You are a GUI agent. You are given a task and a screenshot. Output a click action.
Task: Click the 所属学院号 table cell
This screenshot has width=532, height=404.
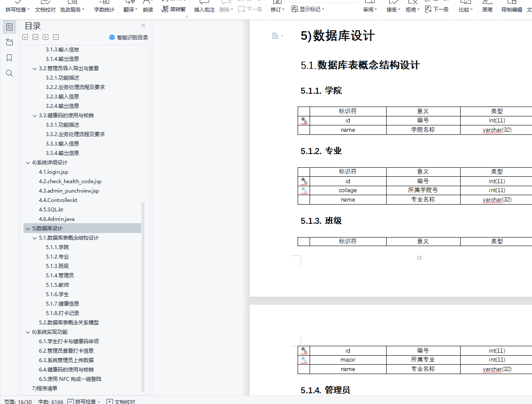(423, 190)
